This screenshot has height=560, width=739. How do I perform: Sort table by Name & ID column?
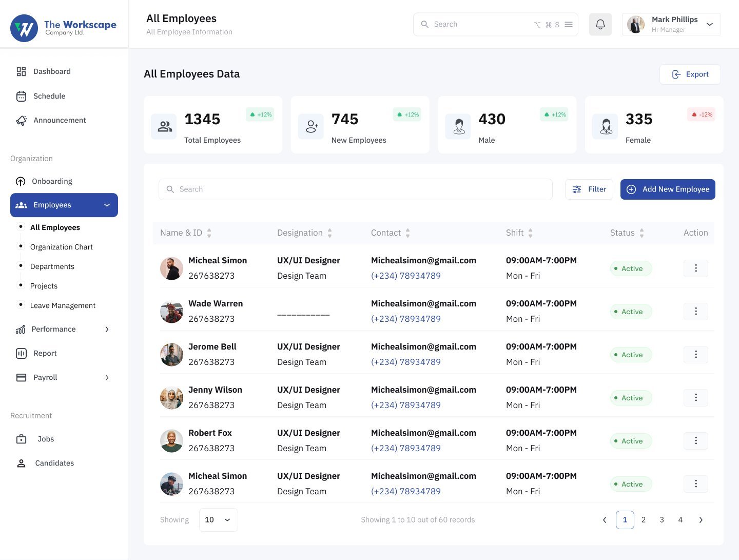tap(209, 233)
